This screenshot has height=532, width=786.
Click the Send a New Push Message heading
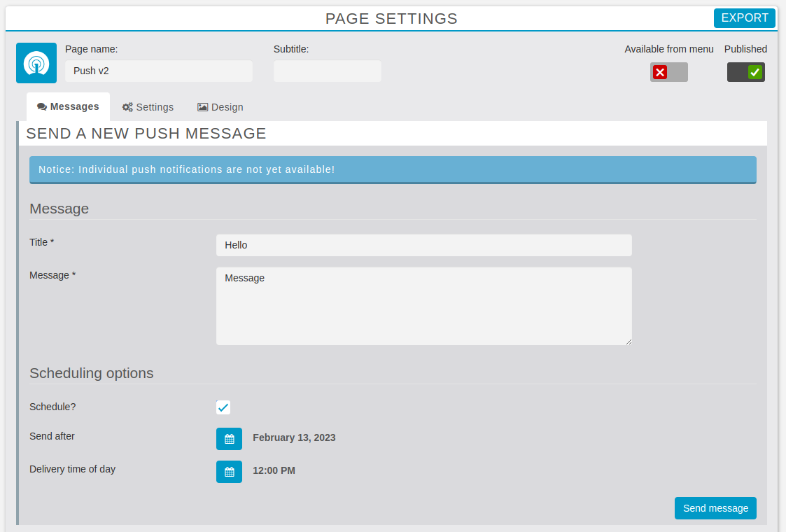(146, 133)
